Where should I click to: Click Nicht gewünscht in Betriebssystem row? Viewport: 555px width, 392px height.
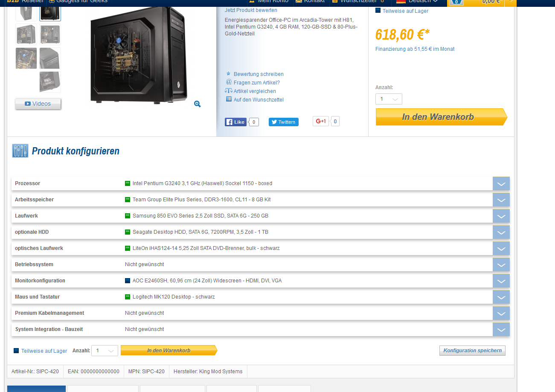coord(145,264)
